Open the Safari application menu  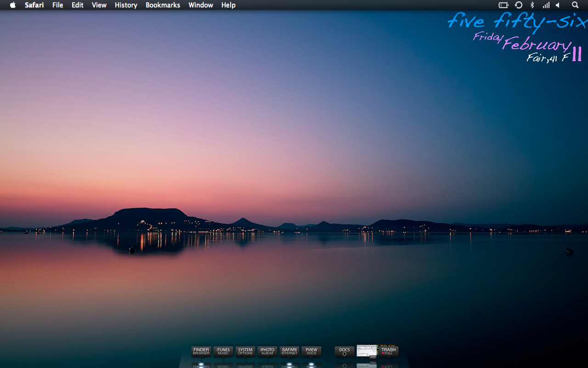tap(34, 5)
